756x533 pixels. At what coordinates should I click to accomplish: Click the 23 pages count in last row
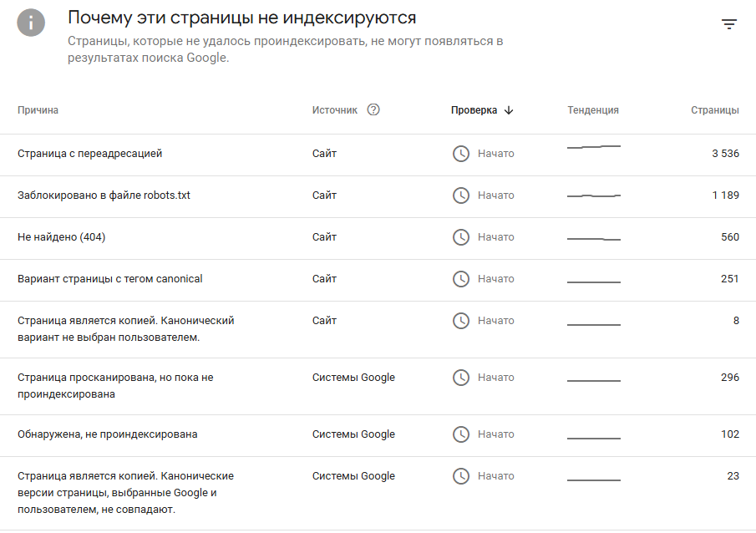733,476
